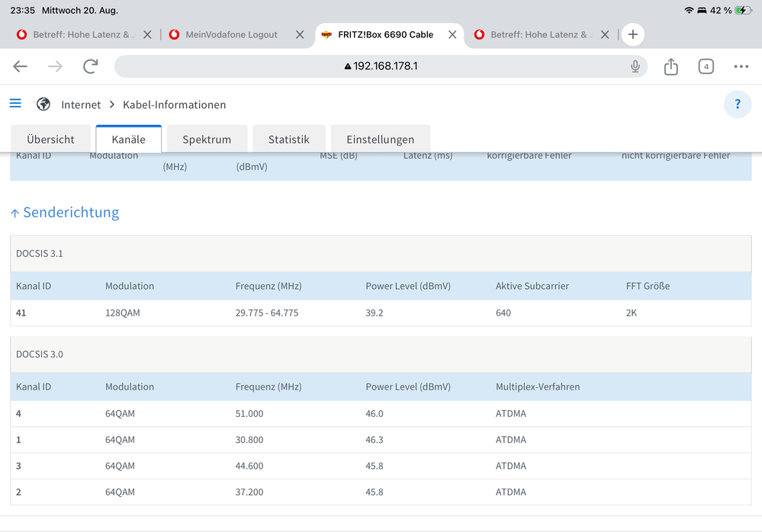Show open tabs counter
The height and width of the screenshot is (532, 762).
tap(706, 66)
